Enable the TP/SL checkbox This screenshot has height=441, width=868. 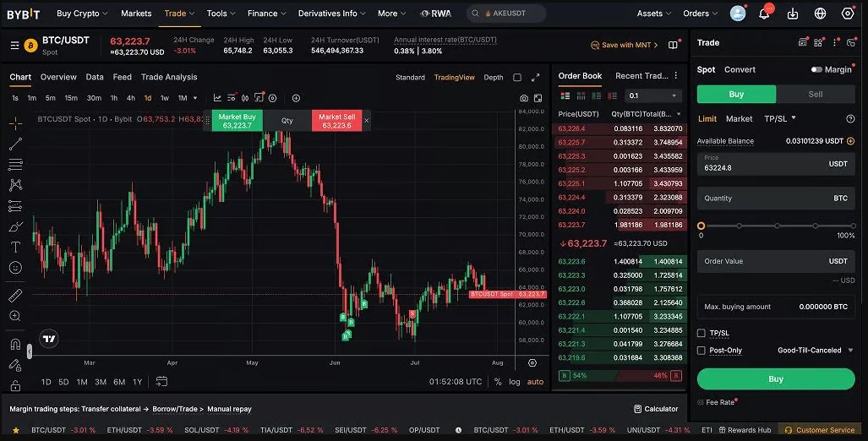pyautogui.click(x=701, y=333)
